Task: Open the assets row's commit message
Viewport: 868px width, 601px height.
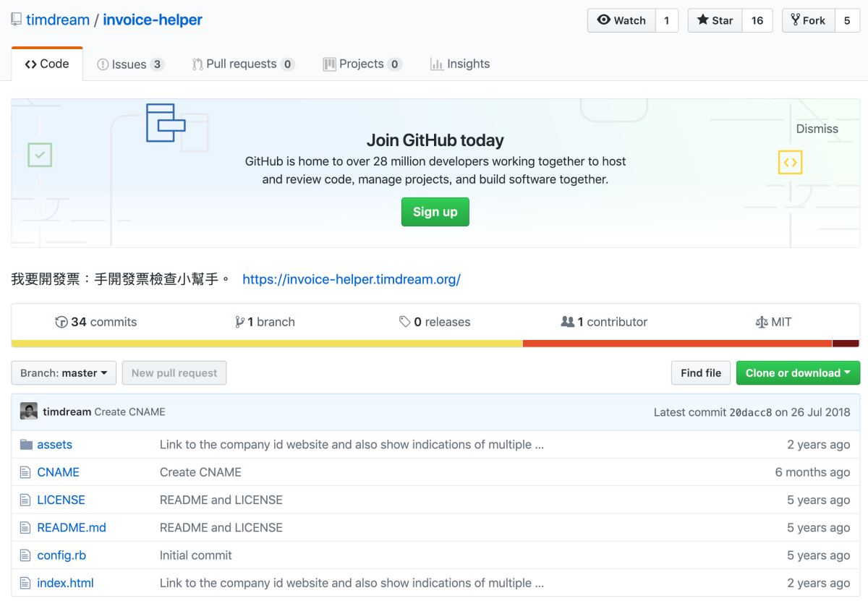Action: [x=352, y=445]
